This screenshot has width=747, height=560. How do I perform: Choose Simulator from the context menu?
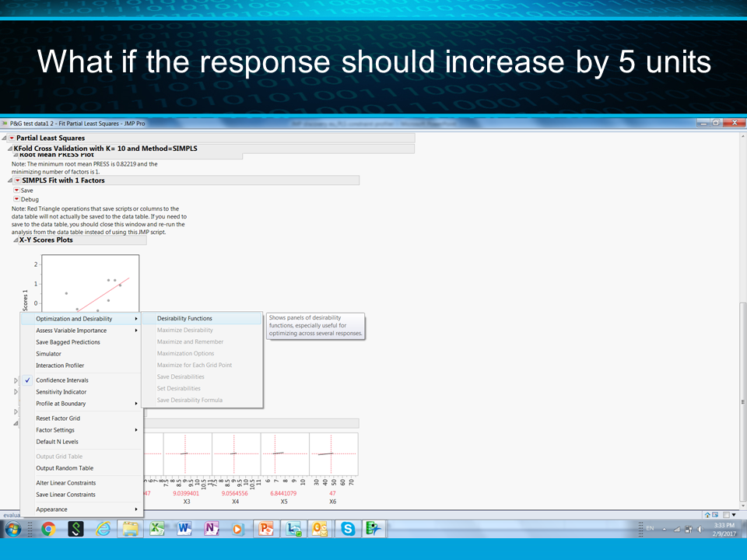pos(50,353)
